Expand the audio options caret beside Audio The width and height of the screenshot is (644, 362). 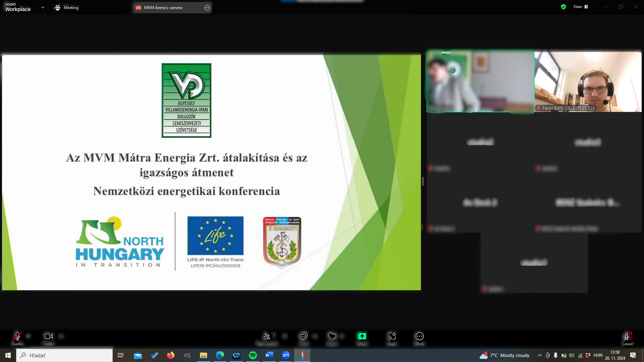point(28,336)
